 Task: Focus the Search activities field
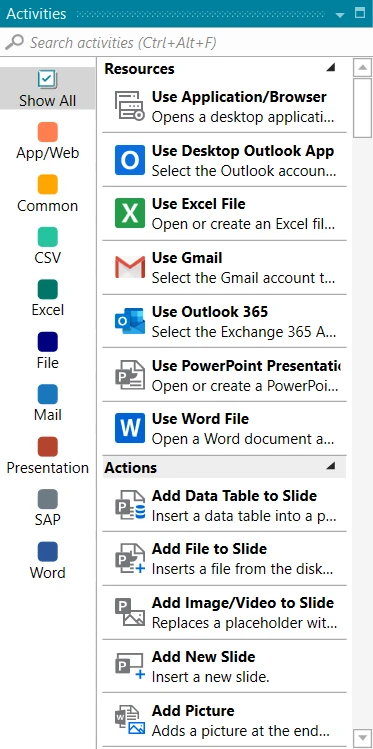point(186,43)
